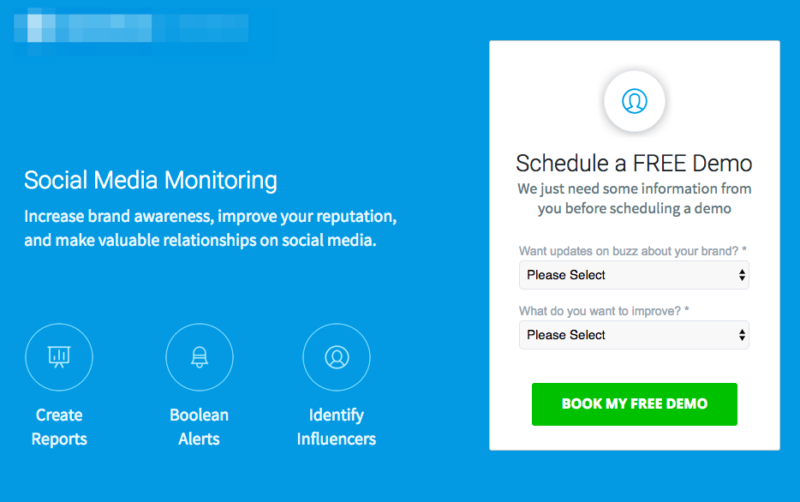The image size is (800, 502).
Task: Click the arrows on the improve select
Action: (x=741, y=335)
